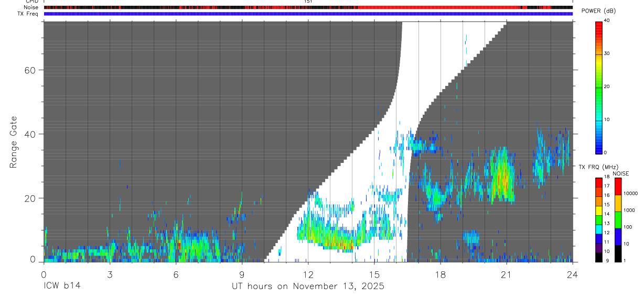Click the purple segment of TX FRQ legend
The height and width of the screenshot is (297, 644).
tap(599, 247)
